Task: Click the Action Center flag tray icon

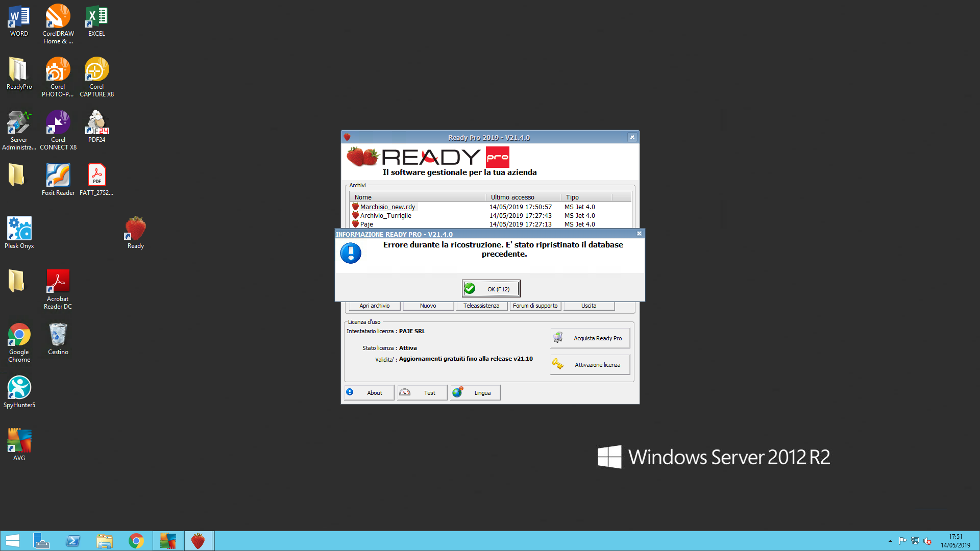Action: [x=902, y=541]
